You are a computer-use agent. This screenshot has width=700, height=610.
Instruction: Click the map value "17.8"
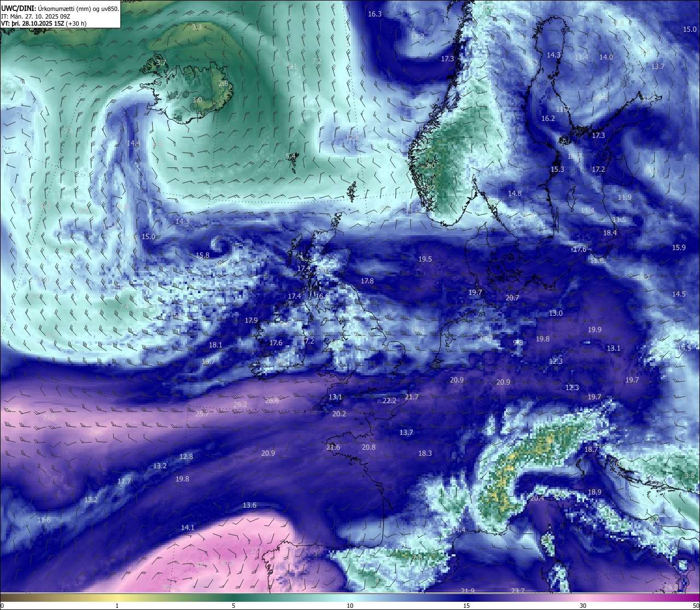tap(367, 281)
